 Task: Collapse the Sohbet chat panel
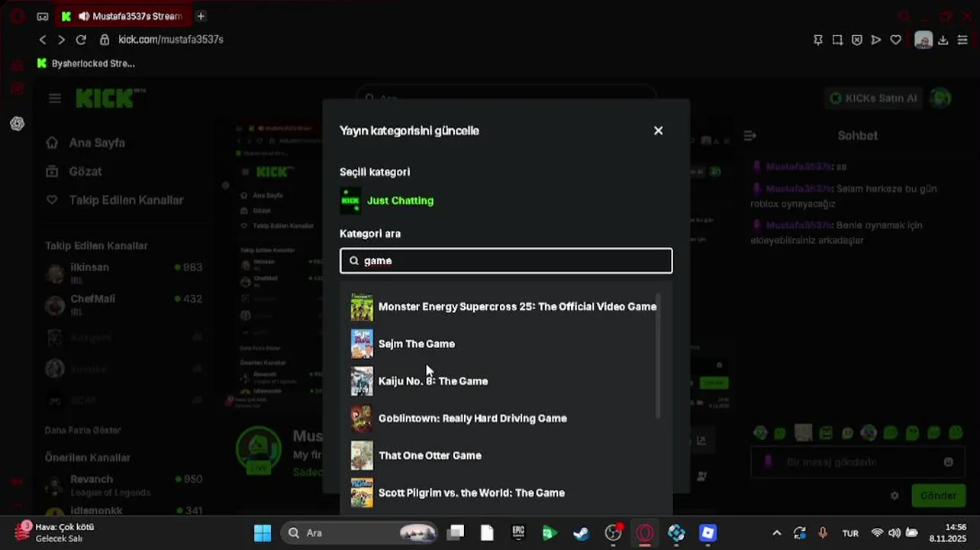click(x=750, y=135)
